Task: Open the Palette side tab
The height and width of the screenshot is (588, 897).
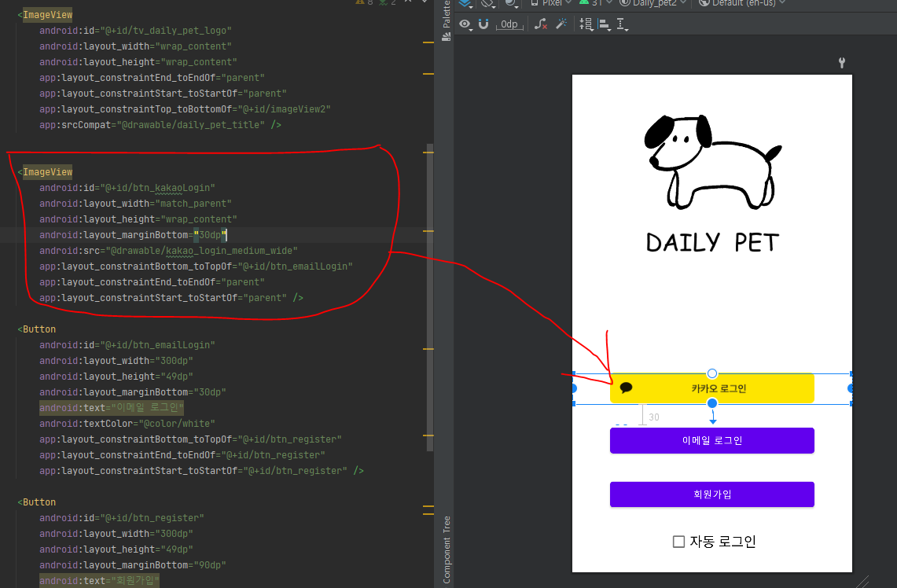Action: (447, 20)
